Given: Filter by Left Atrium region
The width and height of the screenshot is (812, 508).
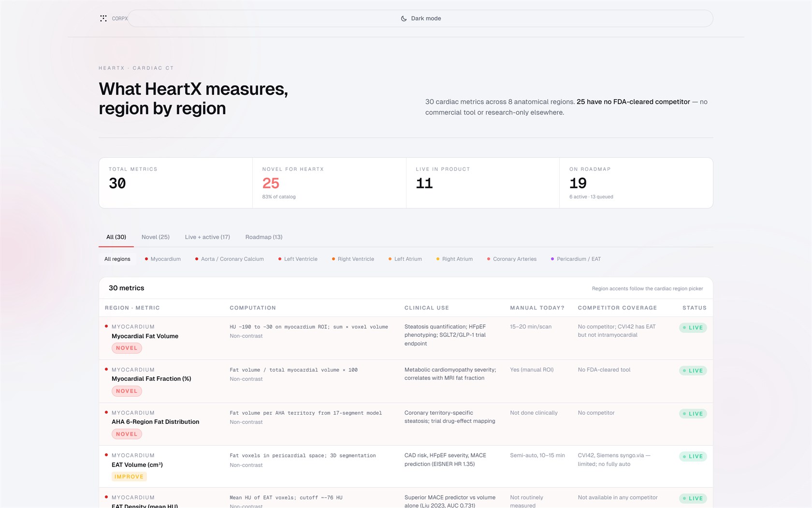Looking at the screenshot, I should click(405, 259).
